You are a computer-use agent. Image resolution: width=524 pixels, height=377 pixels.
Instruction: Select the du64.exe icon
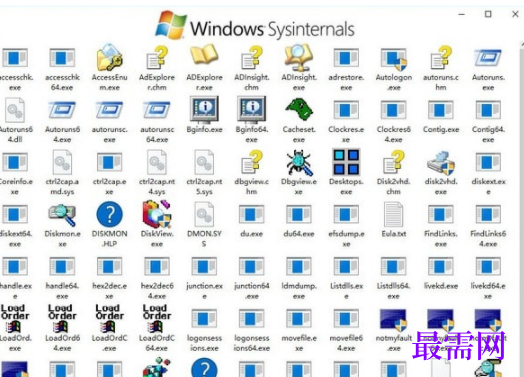pos(299,215)
